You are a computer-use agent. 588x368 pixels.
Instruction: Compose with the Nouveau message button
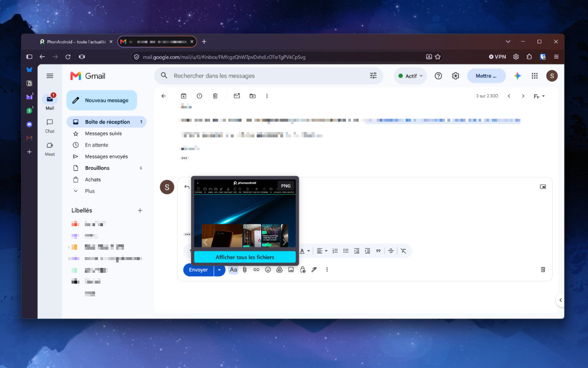point(101,100)
